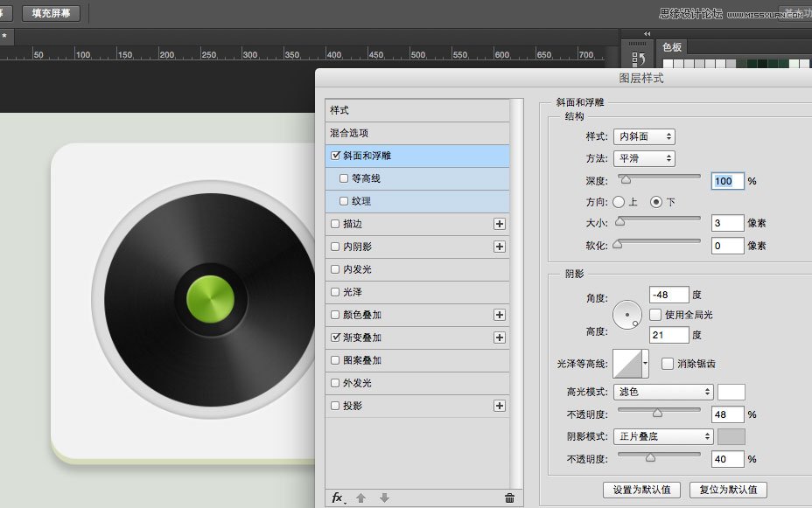
Task: Click down arrow to move effect down
Action: [383, 497]
